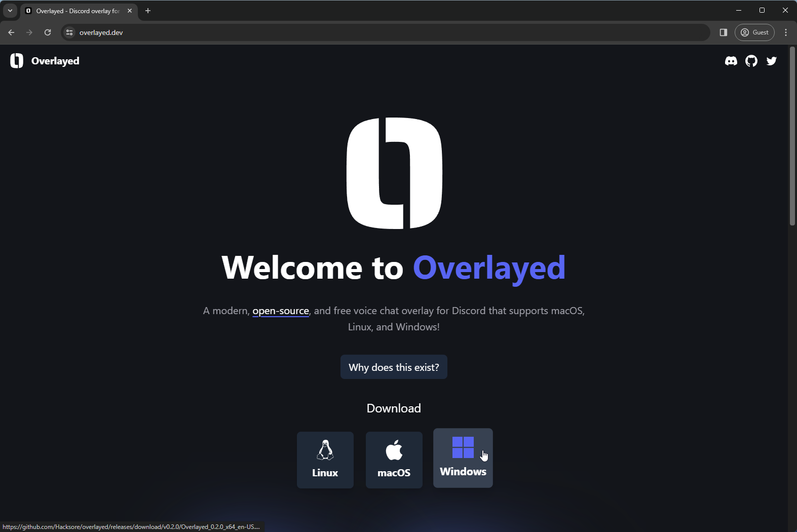This screenshot has width=797, height=532.
Task: Follow the open-source hyperlink
Action: point(281,311)
